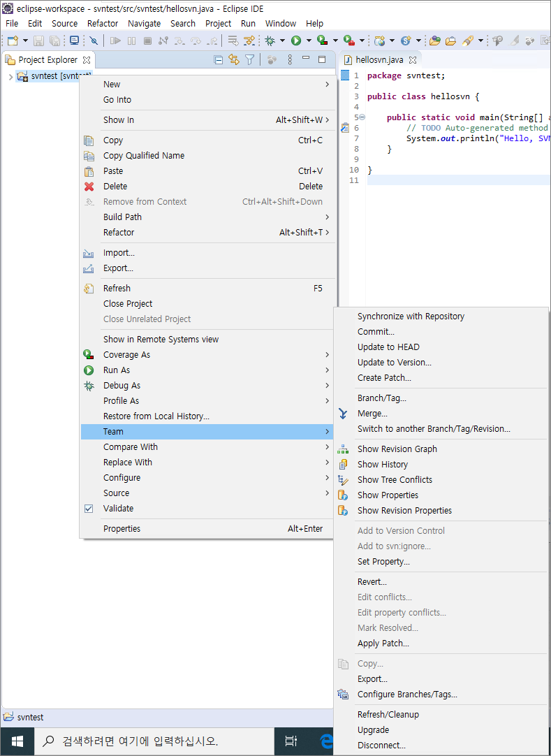Click the Suspend toolbar icon

[x=131, y=41]
